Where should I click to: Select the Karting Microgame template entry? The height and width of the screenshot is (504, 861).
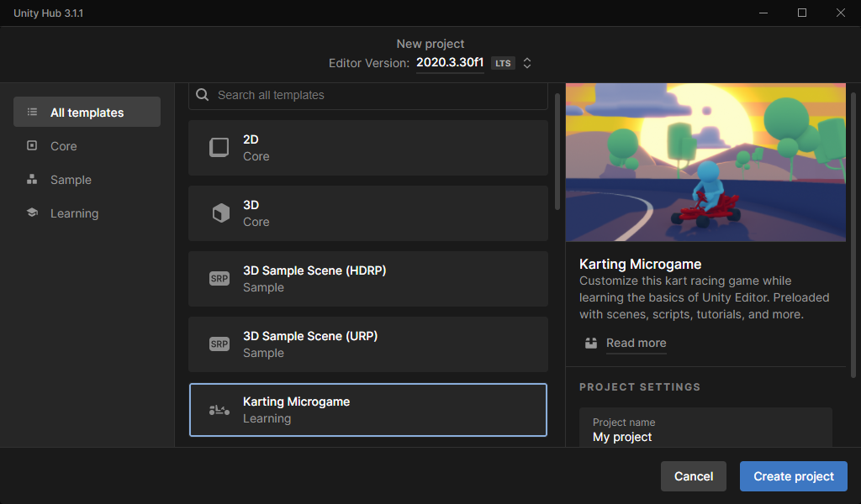(x=367, y=409)
